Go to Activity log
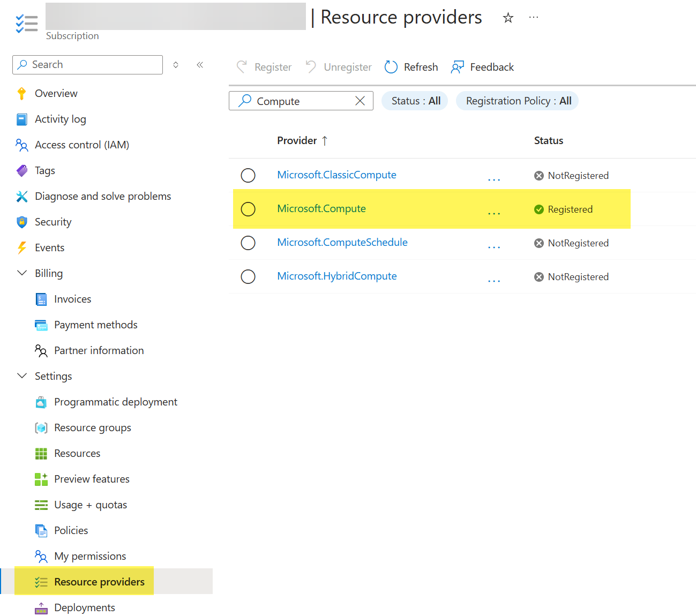696x616 pixels. click(x=61, y=119)
